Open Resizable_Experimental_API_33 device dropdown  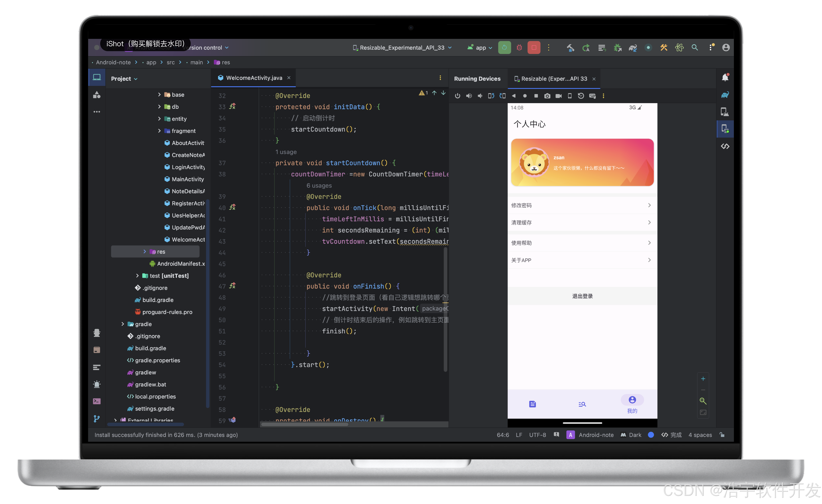pyautogui.click(x=402, y=48)
